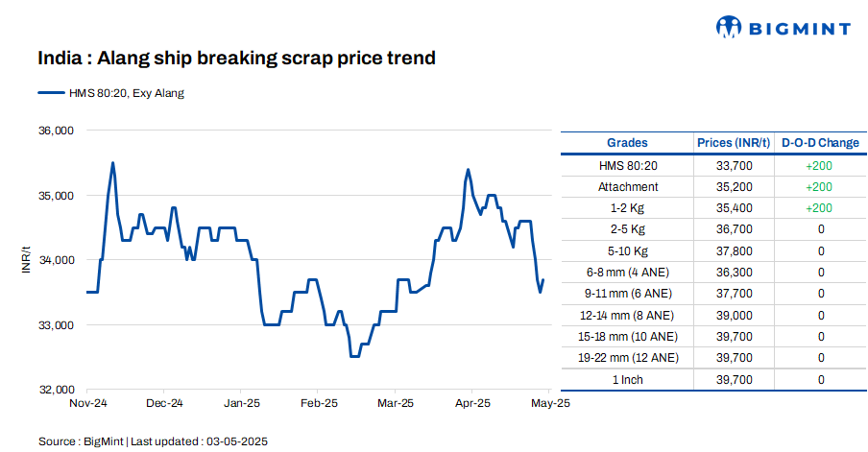Select the HMS 80:20 table row
The image size is (868, 452).
(627, 165)
